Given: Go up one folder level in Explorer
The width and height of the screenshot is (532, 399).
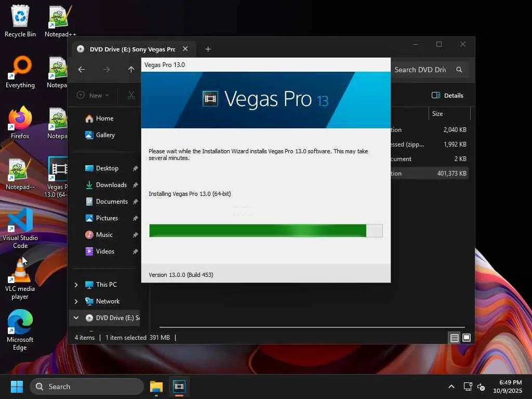Looking at the screenshot, I should coord(131,70).
